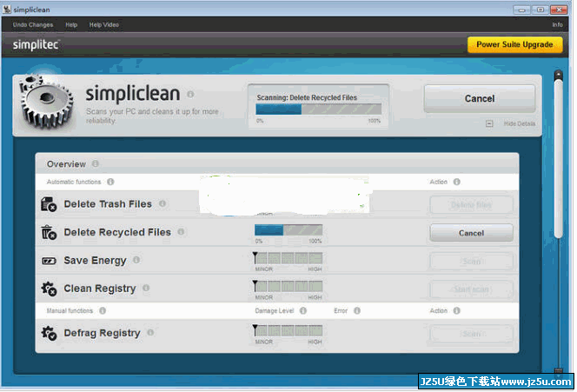Click the Save Energy level meter
577x392 pixels.
point(288,258)
